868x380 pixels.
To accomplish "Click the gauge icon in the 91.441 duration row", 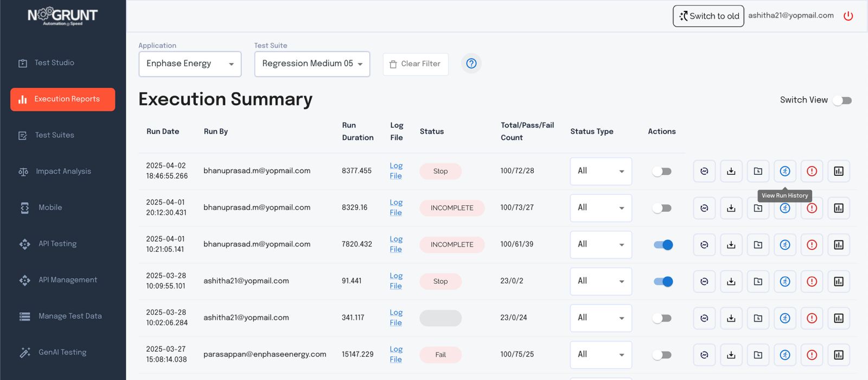I will pyautogui.click(x=704, y=281).
